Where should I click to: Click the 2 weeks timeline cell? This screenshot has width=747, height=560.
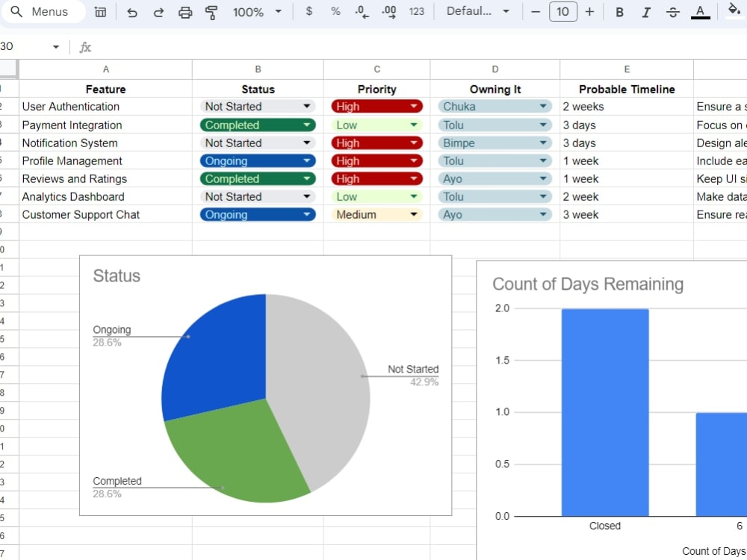click(627, 107)
